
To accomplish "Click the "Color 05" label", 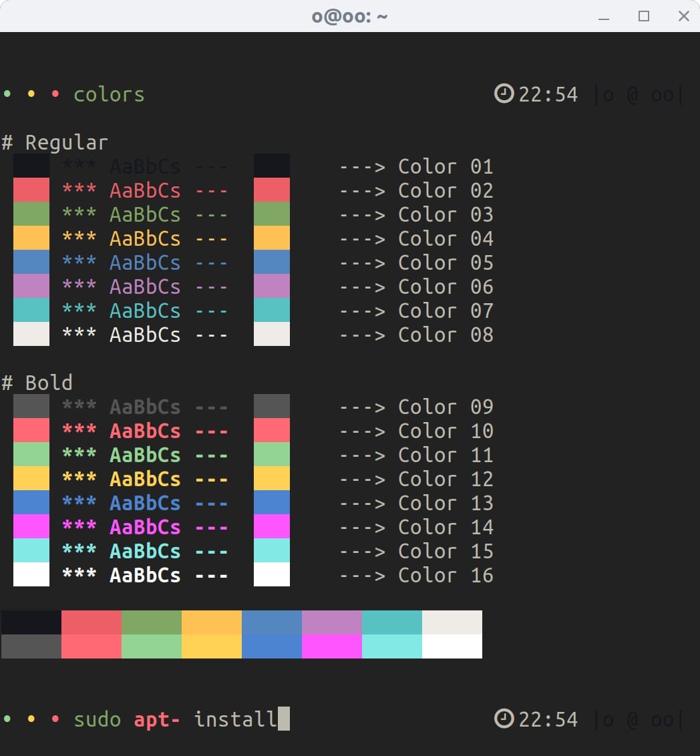I will [446, 262].
